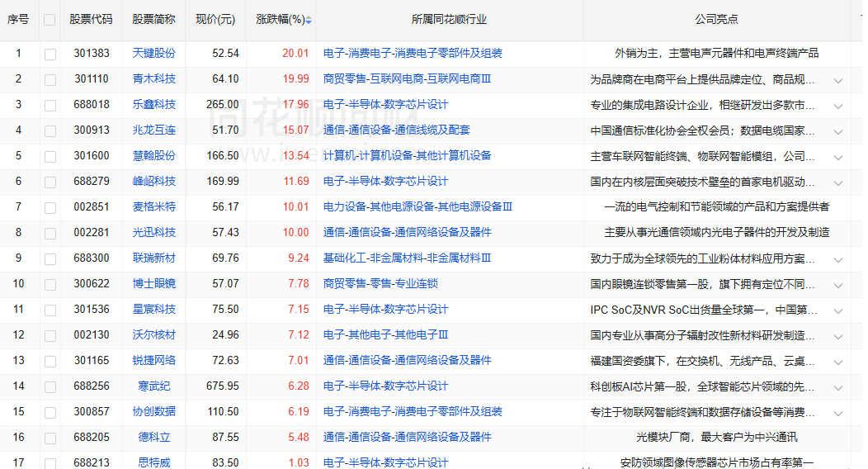Expand company highlights for 青木科技 row
Viewport: 868px width, 469px height.
click(838, 80)
